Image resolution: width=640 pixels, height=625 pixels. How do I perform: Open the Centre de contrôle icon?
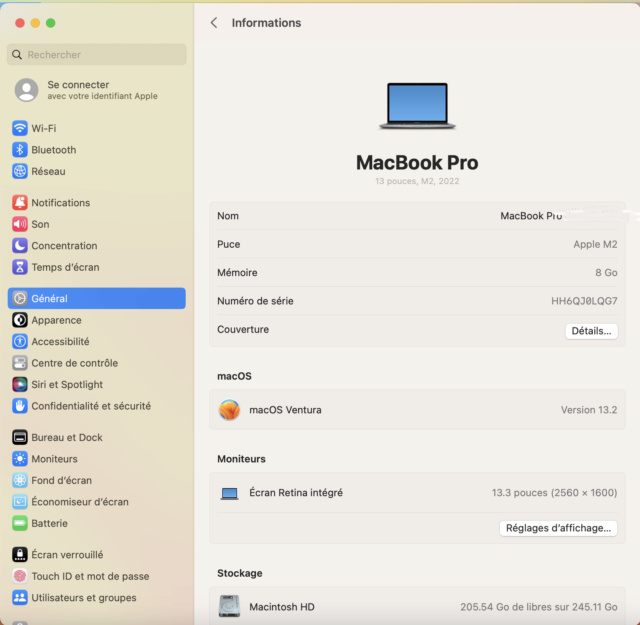pos(20,363)
